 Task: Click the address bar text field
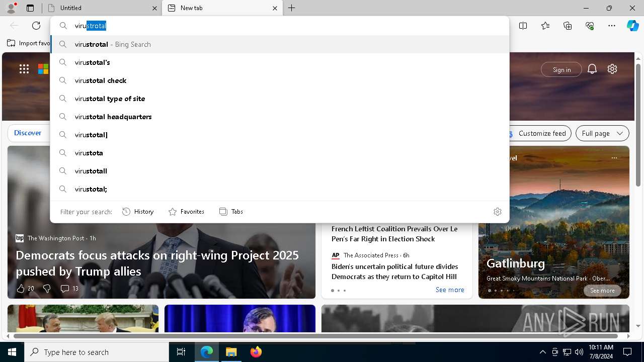pos(280,26)
